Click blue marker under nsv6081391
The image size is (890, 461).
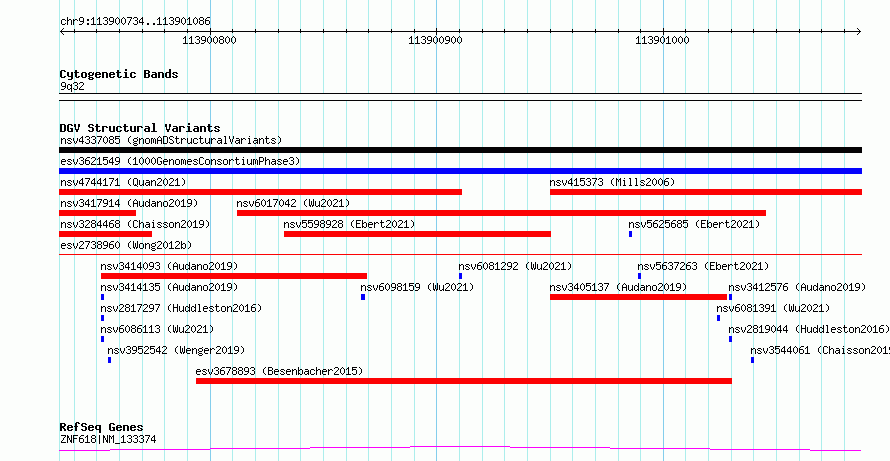click(x=719, y=318)
